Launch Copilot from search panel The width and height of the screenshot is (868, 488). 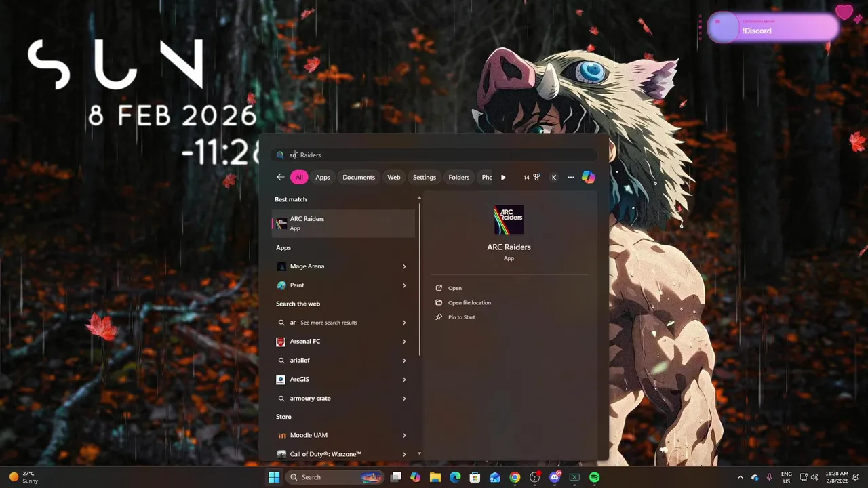click(x=589, y=177)
